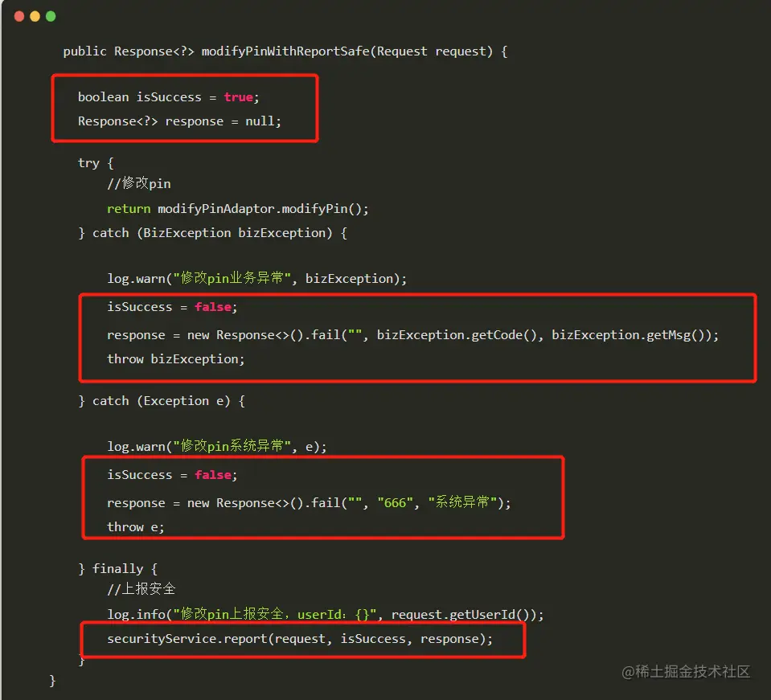This screenshot has width=771, height=700.
Task: Click the comment '//修改pin'
Action: (x=139, y=183)
